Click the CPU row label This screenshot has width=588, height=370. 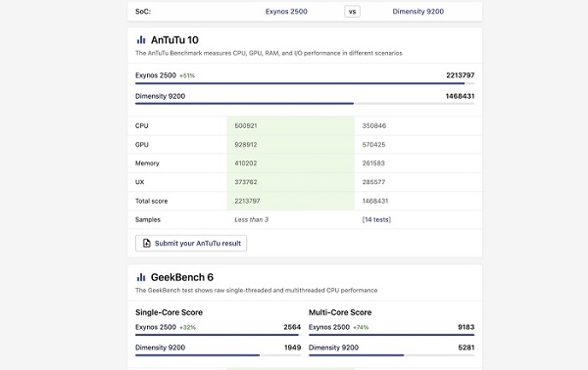coord(142,126)
